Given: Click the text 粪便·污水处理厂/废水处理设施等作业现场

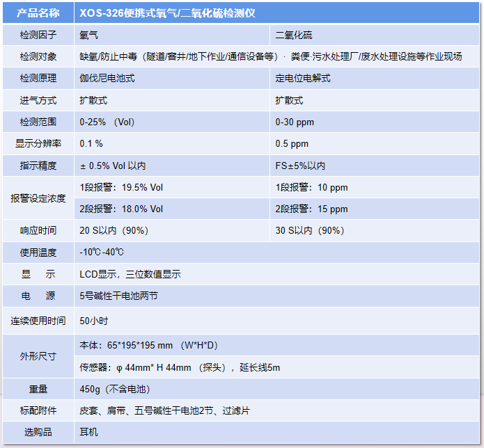Looking at the screenshot, I should (x=376, y=56).
